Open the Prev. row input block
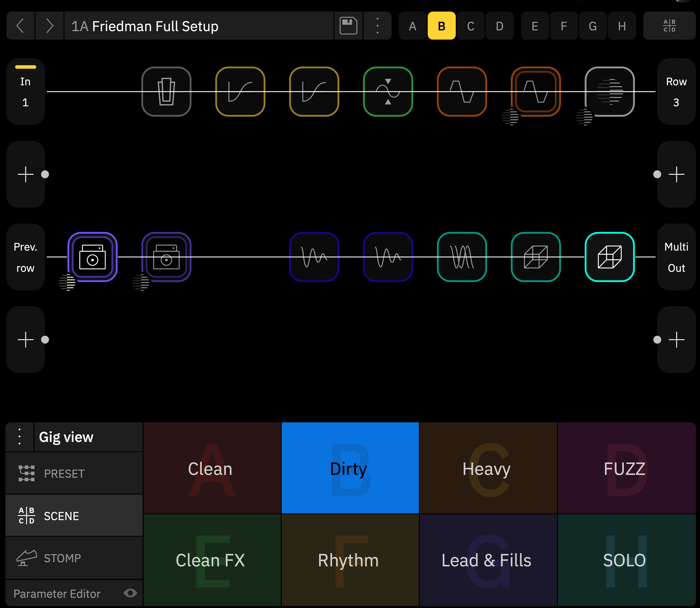This screenshot has width=700, height=608. 26,257
